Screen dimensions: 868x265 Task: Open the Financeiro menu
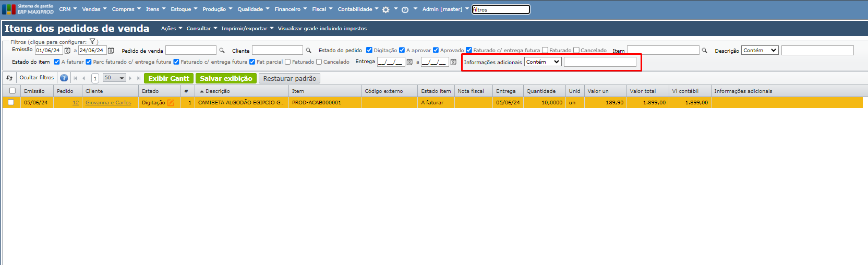click(291, 9)
